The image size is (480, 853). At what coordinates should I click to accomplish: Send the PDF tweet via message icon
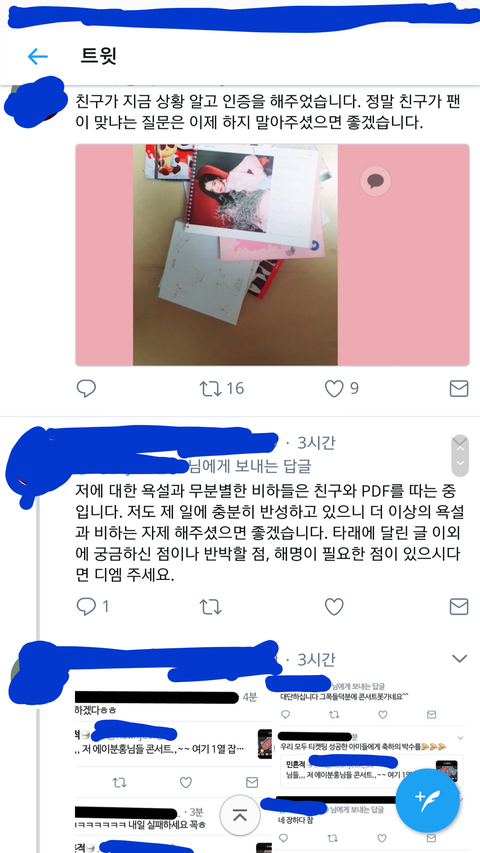[459, 607]
